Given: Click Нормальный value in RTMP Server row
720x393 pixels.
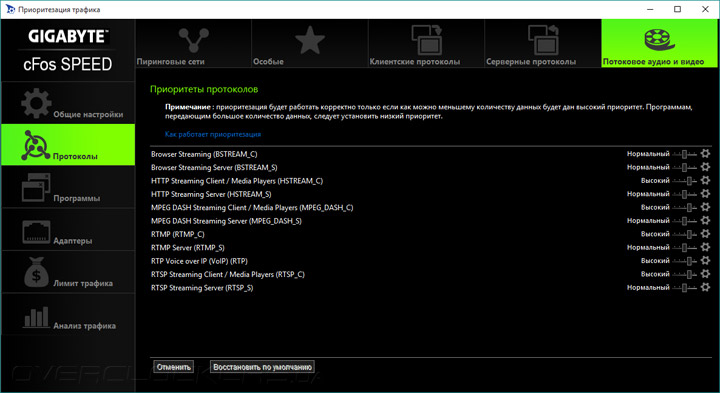Looking at the screenshot, I should 648,247.
